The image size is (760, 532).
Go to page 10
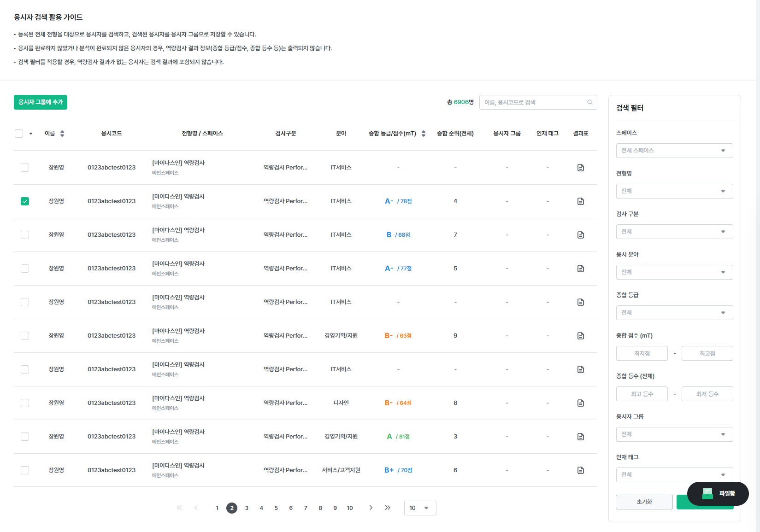coord(350,508)
